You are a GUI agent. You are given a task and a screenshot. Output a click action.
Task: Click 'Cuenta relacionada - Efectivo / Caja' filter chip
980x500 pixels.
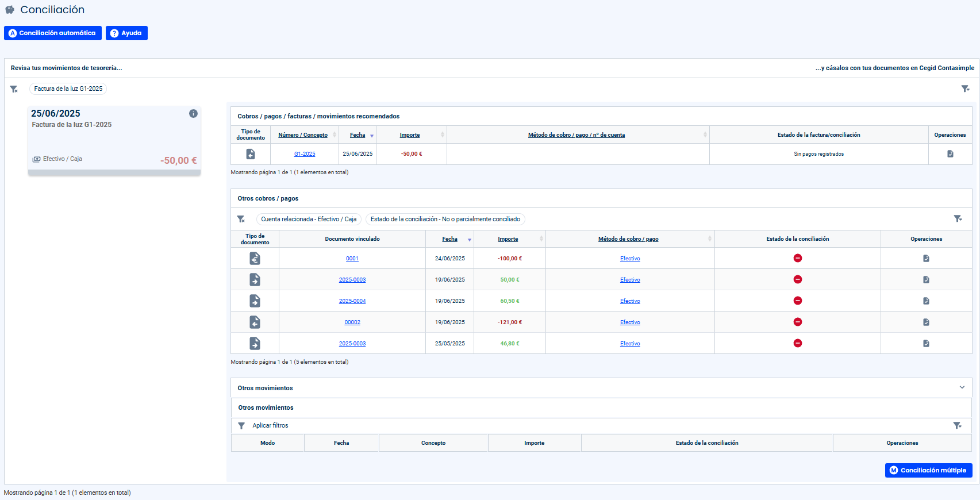309,219
